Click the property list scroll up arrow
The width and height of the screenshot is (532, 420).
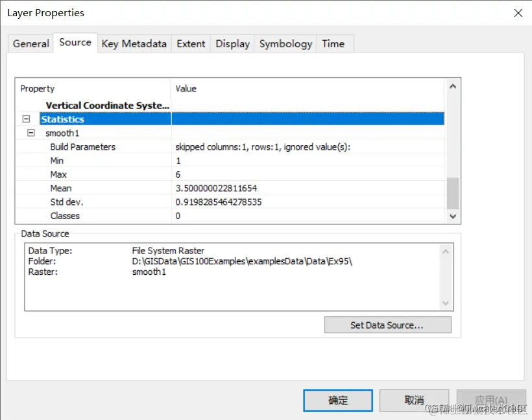click(x=453, y=86)
